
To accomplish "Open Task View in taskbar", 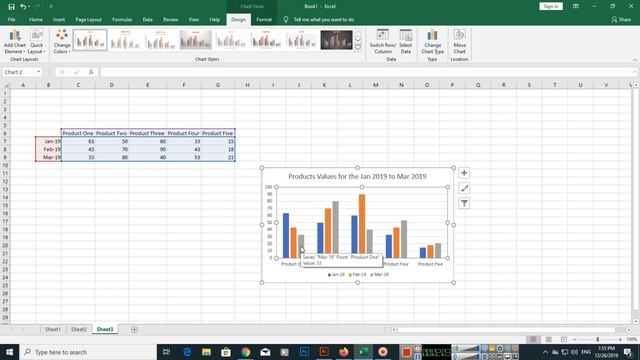I will (167, 352).
